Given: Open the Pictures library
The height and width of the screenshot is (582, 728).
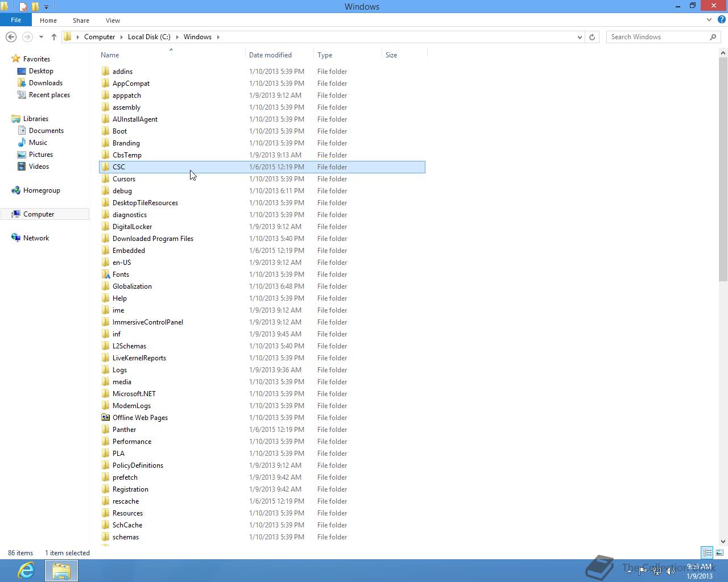Looking at the screenshot, I should click(x=40, y=155).
